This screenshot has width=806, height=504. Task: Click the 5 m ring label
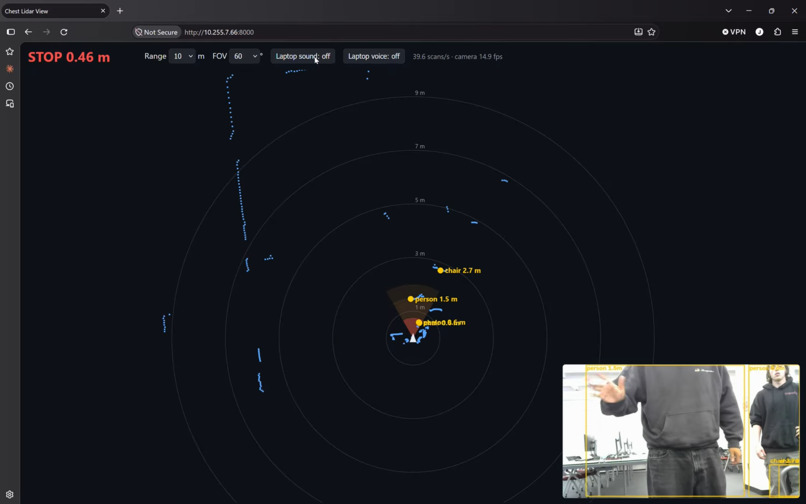(420, 200)
